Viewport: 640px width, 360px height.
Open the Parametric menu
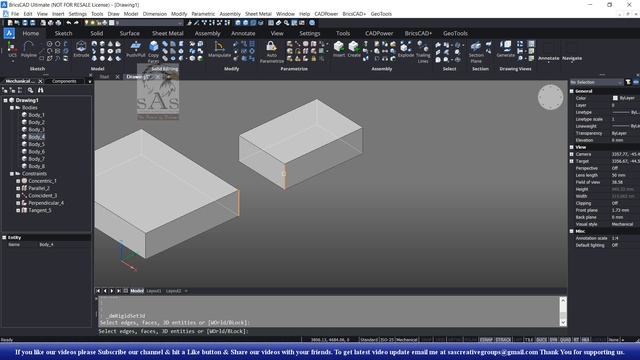pyautogui.click(x=203, y=14)
